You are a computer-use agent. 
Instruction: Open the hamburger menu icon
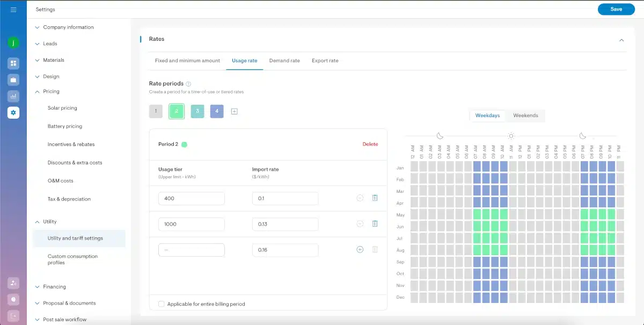[x=13, y=10]
